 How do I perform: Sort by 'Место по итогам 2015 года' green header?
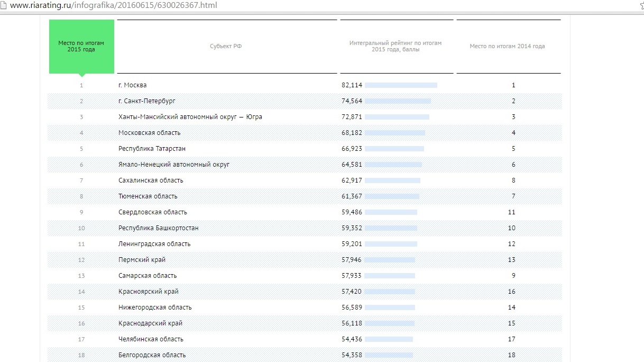pyautogui.click(x=81, y=46)
